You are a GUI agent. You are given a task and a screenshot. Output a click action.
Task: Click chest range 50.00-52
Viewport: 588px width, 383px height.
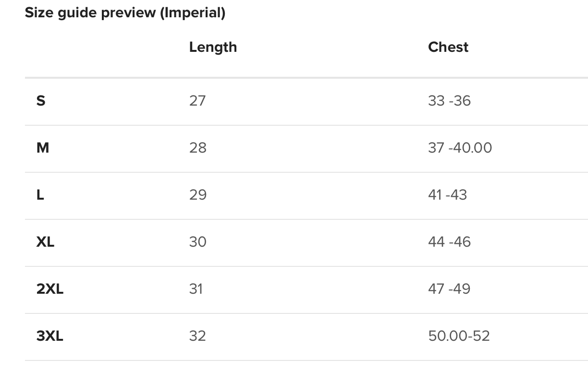[x=459, y=336]
